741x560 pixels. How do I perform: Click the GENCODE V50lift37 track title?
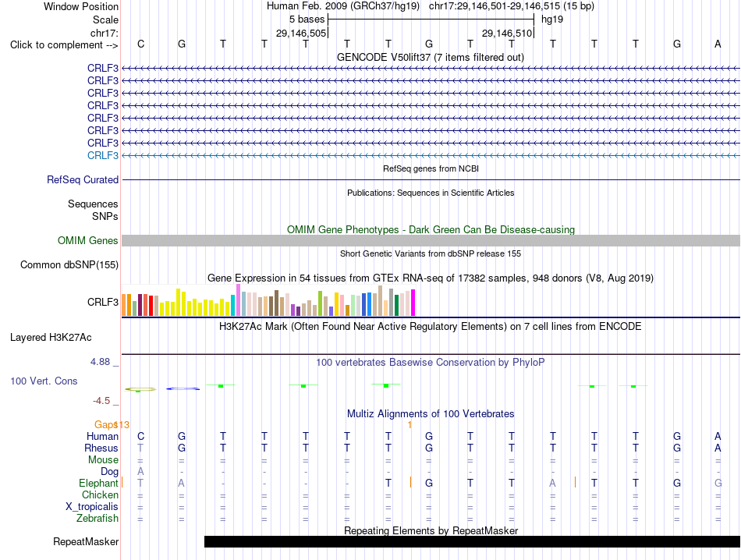point(431,57)
